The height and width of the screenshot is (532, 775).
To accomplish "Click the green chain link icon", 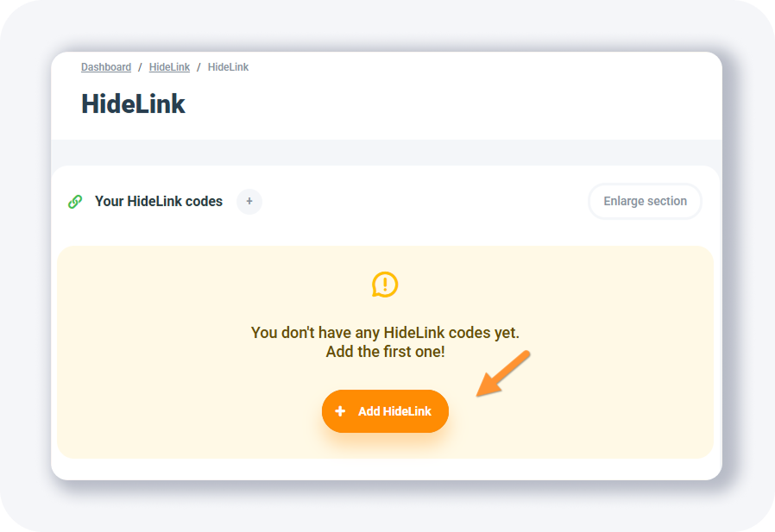I will point(75,202).
